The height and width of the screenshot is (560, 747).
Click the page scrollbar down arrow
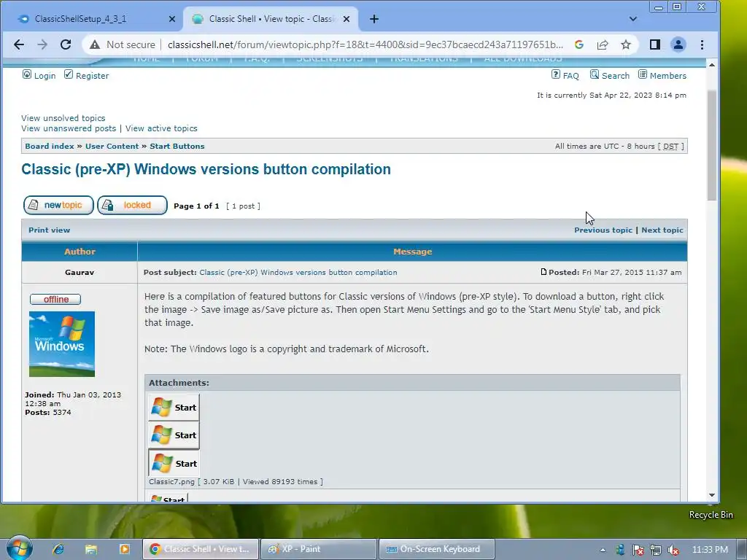pos(712,495)
